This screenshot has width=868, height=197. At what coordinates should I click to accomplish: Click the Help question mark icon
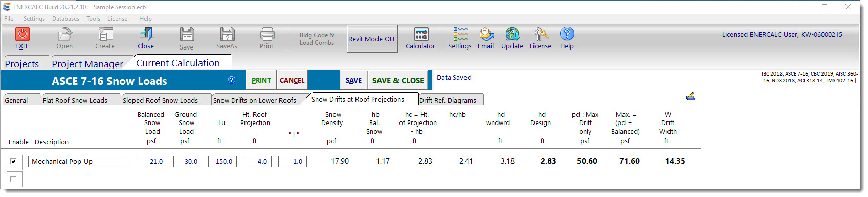(x=567, y=34)
